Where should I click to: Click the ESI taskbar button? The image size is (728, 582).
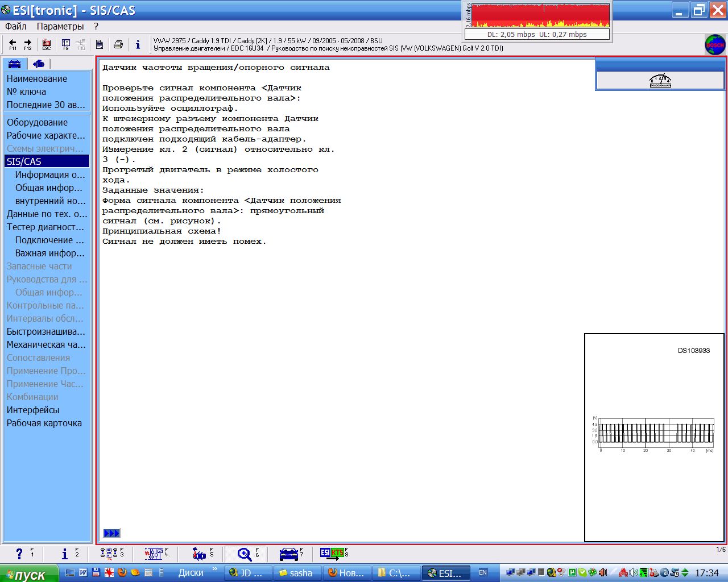(x=446, y=573)
